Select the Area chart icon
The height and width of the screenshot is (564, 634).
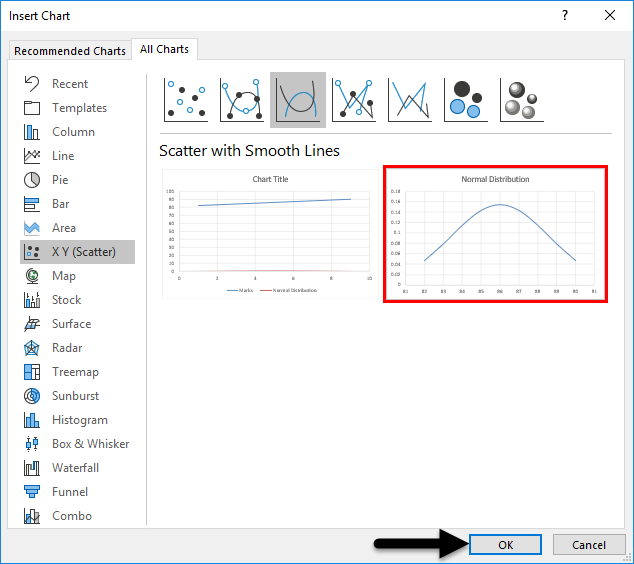(x=32, y=228)
